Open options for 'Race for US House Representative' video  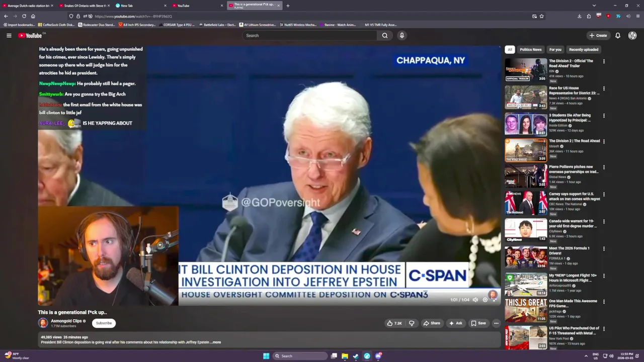[604, 88]
